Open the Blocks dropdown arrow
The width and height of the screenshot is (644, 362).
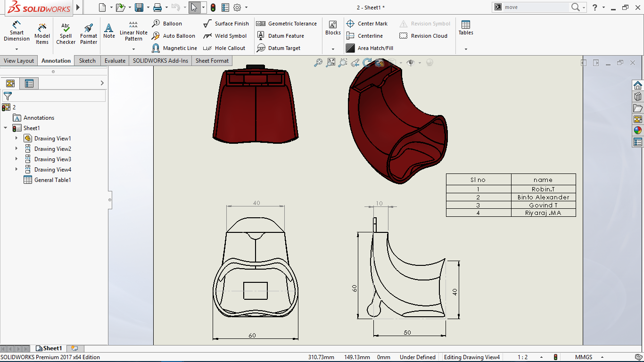coord(333,49)
